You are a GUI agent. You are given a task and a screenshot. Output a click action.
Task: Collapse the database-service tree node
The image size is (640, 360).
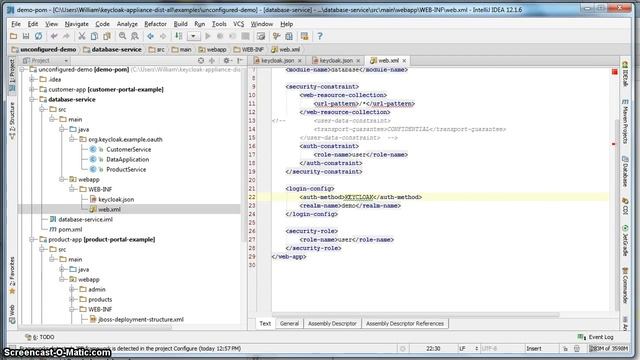coord(32,99)
